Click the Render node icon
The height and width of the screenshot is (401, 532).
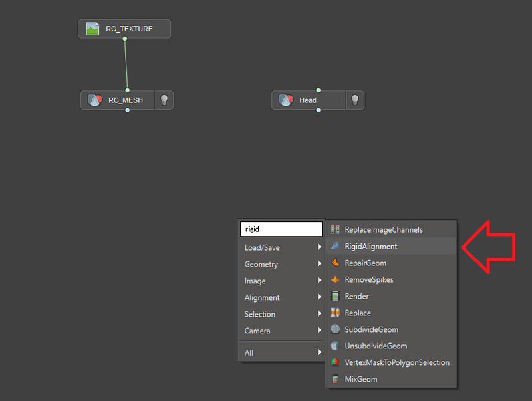pos(335,296)
